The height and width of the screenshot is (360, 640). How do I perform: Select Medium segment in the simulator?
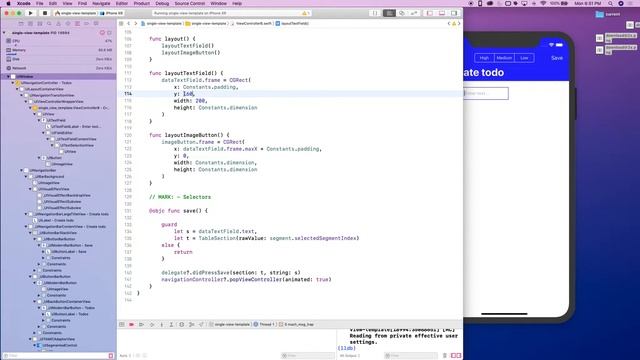[x=504, y=58]
